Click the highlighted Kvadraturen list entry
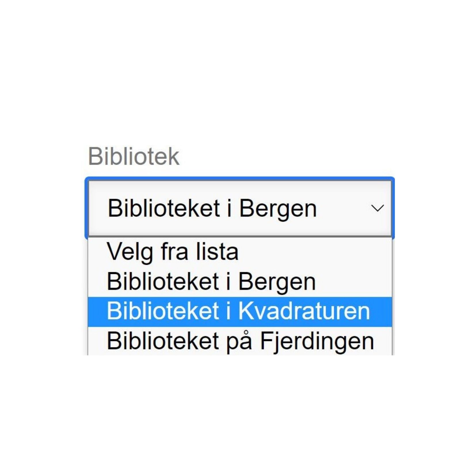The width and height of the screenshot is (476, 476). coord(240,311)
